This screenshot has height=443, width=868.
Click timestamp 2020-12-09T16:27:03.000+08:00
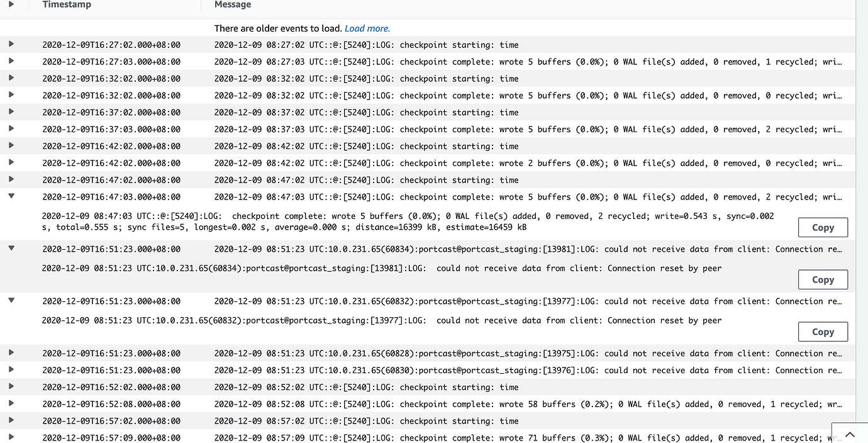click(111, 62)
